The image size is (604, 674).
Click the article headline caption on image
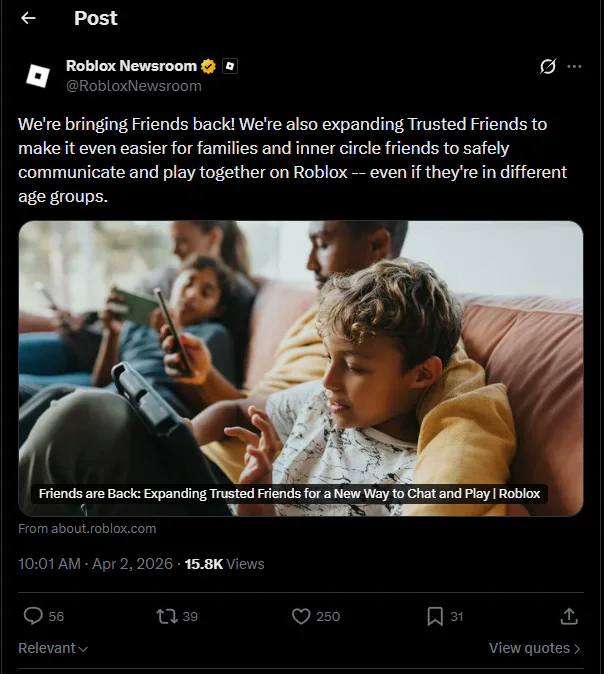289,493
